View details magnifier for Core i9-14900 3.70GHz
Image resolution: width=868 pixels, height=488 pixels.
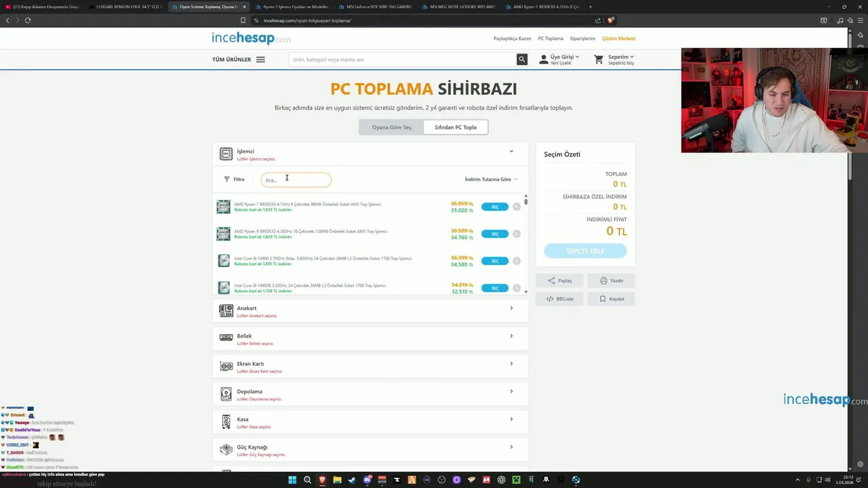click(517, 261)
